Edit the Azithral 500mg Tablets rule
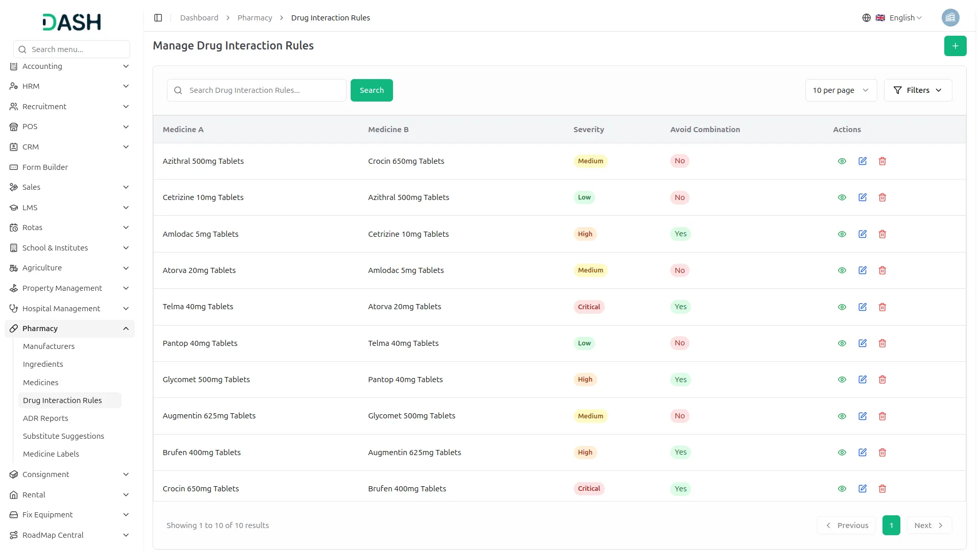 pyautogui.click(x=862, y=161)
